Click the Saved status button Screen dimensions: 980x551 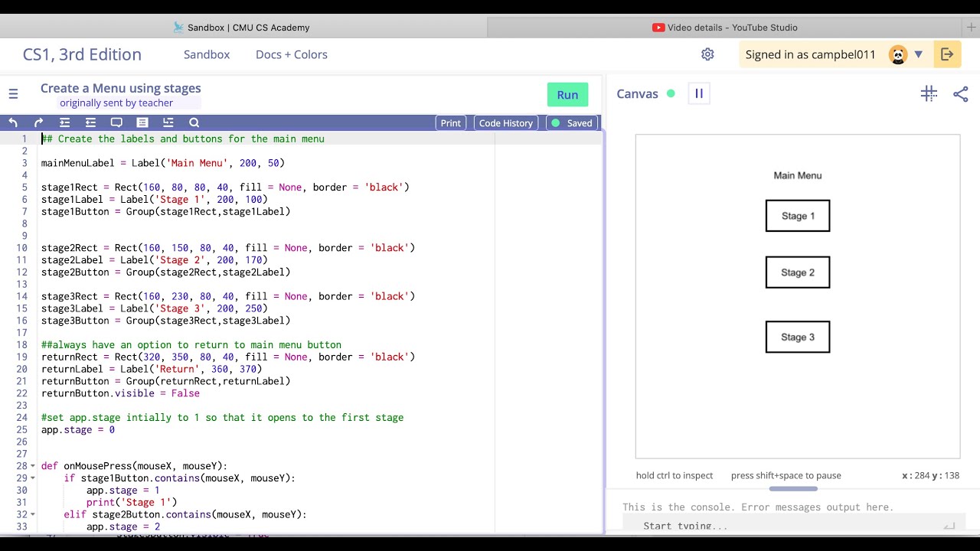[572, 122]
